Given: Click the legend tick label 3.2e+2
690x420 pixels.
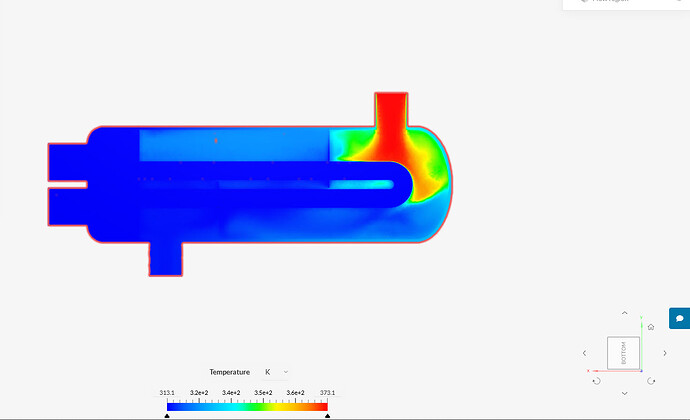Looking at the screenshot, I should (199, 393).
